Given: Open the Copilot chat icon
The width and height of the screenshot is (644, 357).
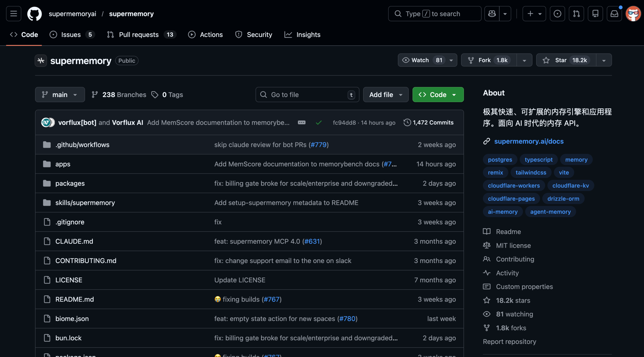Looking at the screenshot, I should pyautogui.click(x=492, y=14).
